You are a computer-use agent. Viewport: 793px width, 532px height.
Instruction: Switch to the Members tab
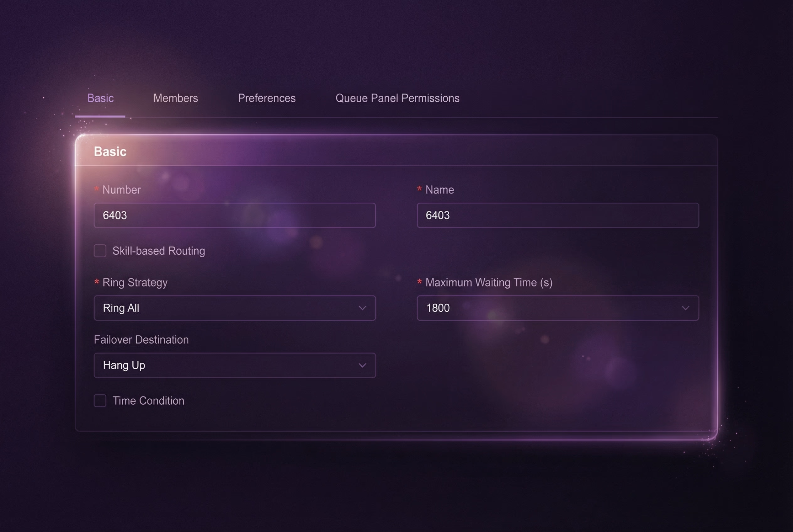click(175, 98)
